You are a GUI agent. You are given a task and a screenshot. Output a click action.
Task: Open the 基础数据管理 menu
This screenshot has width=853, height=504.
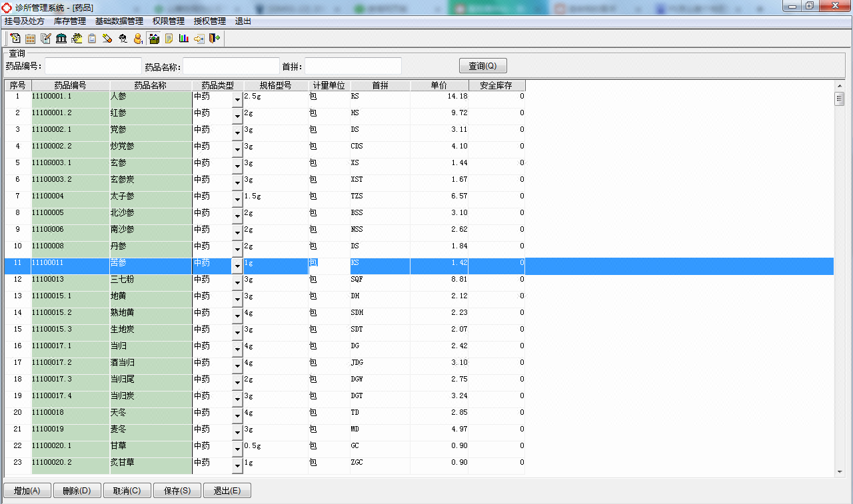pyautogui.click(x=119, y=21)
